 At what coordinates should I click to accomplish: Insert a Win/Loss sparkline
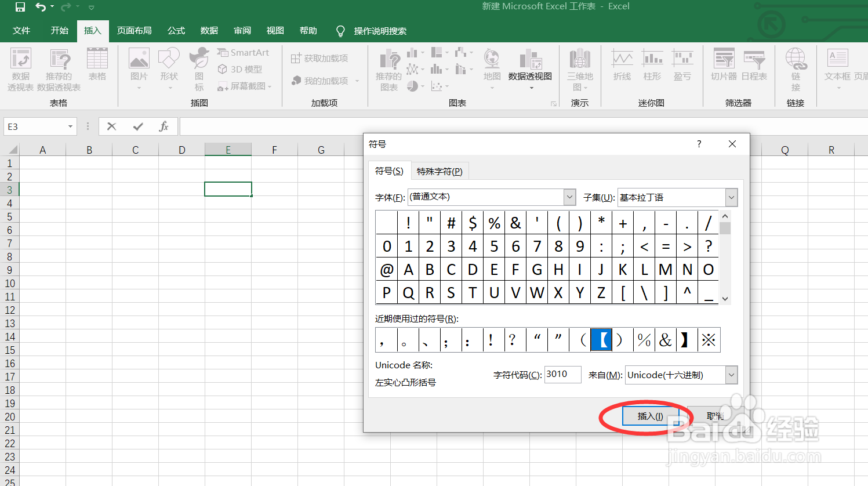click(682, 65)
